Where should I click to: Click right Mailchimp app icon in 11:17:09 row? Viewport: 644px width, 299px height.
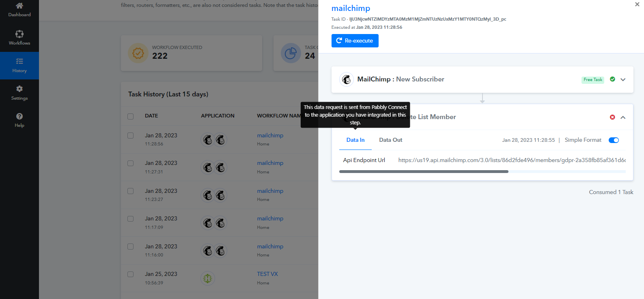[x=220, y=223]
